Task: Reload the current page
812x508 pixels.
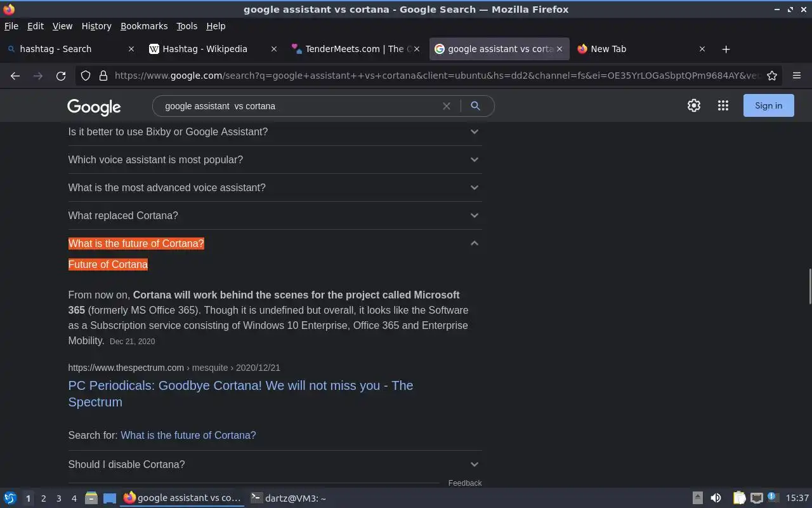Action: pyautogui.click(x=61, y=76)
